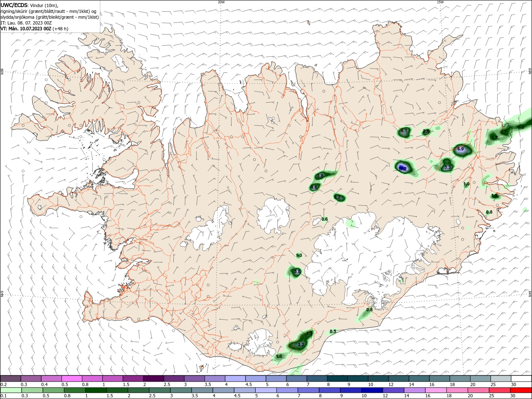Pick the dark purple swatch above 2 in top legend
532x399 pixels.
(153, 378)
